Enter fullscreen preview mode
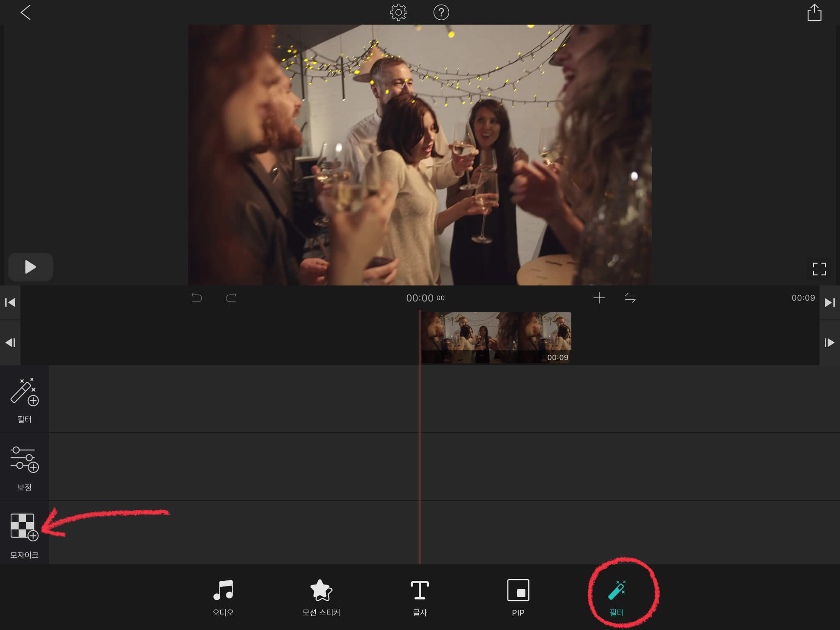This screenshot has width=840, height=630. click(819, 269)
